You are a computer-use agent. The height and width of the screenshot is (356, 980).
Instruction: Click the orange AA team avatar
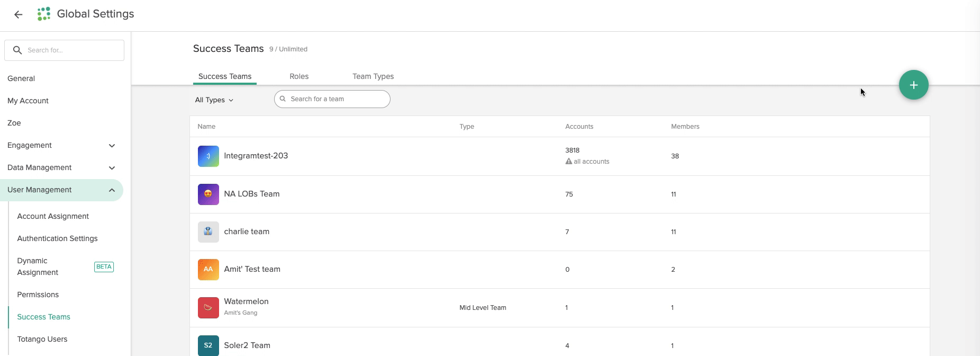[208, 270]
